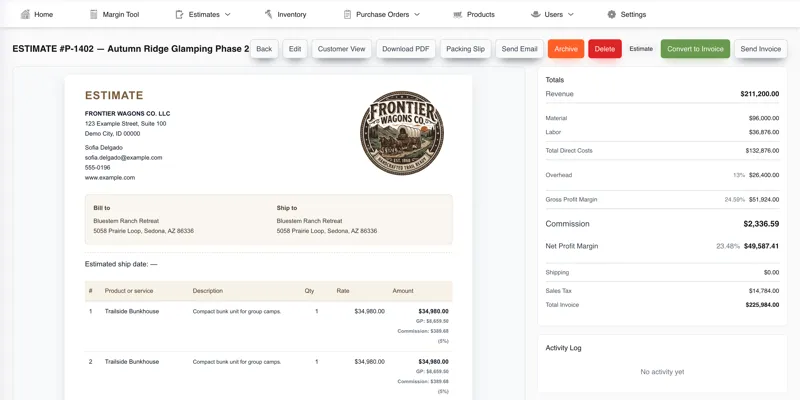Click sofia.delgado@example.com email text

(123, 158)
